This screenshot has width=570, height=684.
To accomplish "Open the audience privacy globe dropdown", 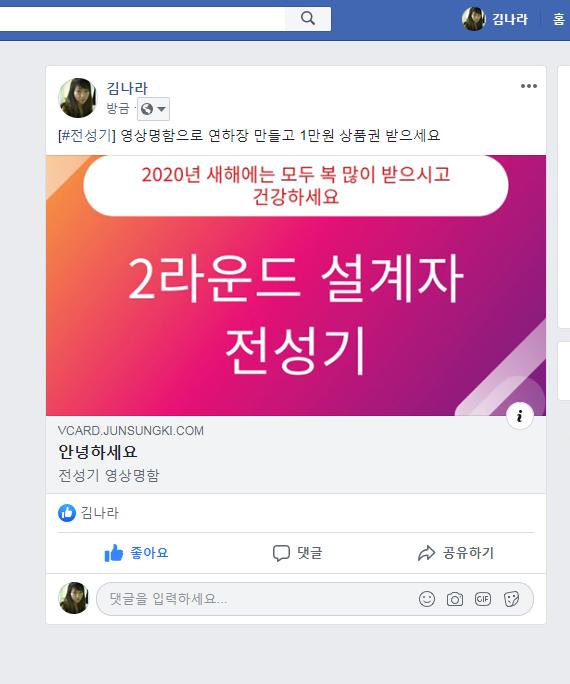I will tap(154, 109).
